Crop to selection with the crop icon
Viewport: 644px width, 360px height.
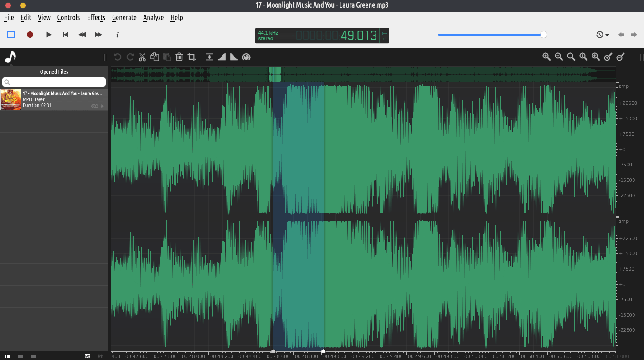point(192,57)
